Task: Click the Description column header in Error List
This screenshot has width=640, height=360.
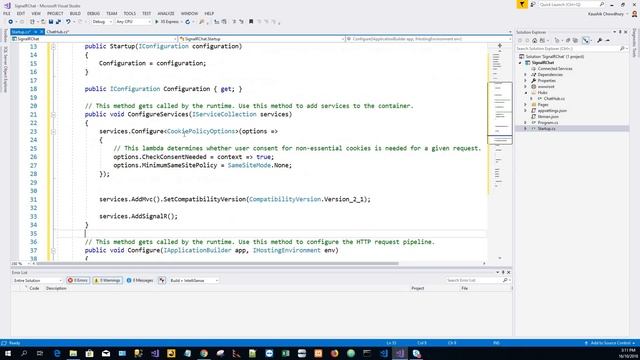Action: click(x=56, y=288)
